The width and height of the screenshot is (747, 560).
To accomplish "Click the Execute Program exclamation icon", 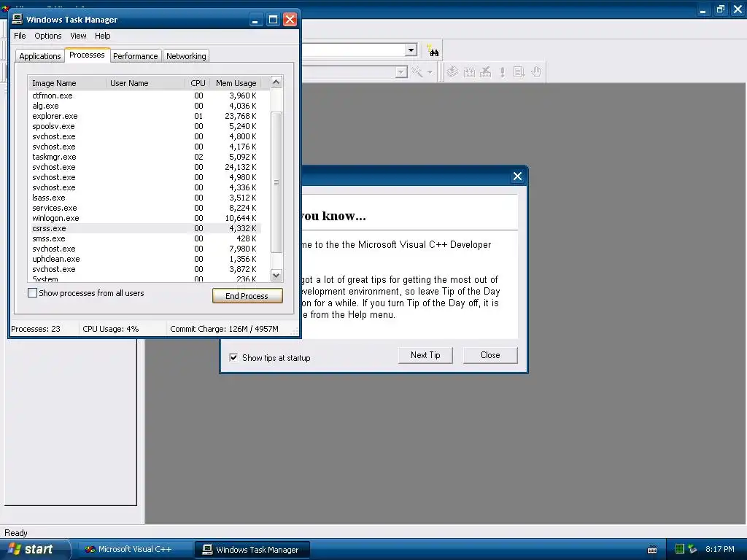I will pos(502,72).
